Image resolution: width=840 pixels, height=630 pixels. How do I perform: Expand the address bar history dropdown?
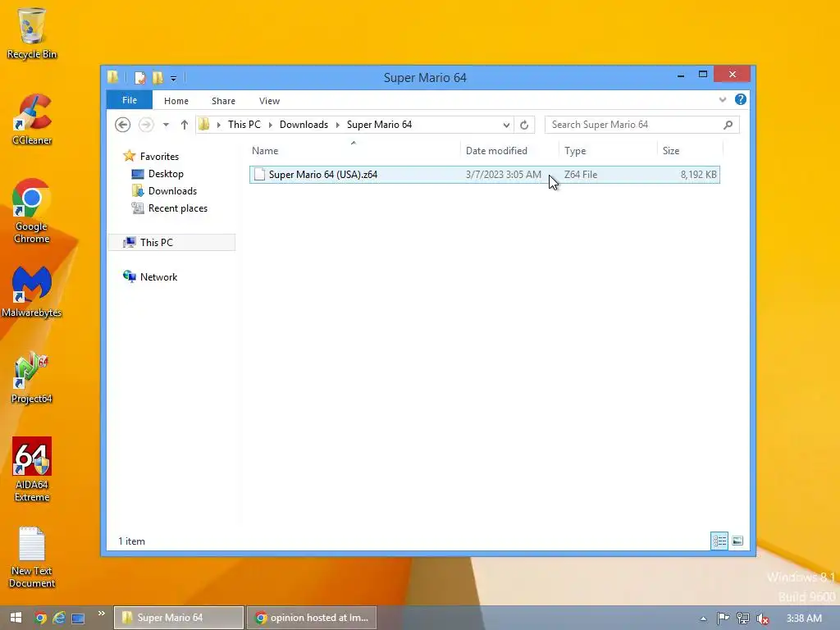click(x=506, y=125)
